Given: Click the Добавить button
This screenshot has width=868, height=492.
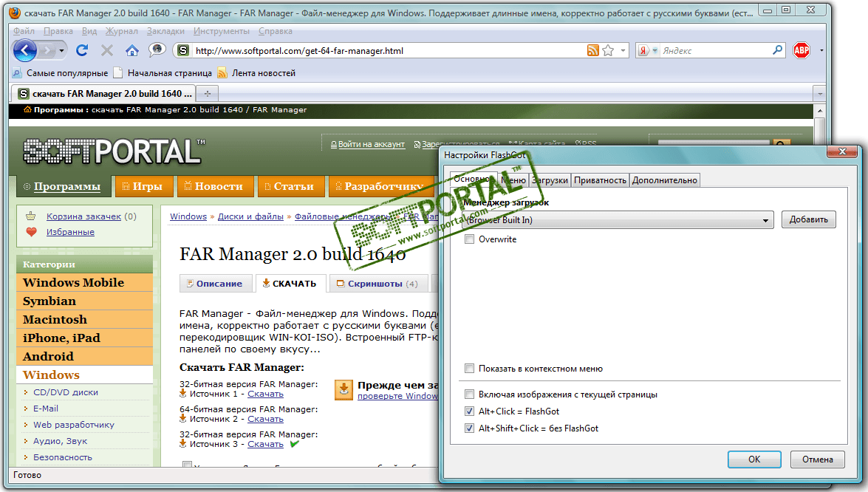Looking at the screenshot, I should [x=808, y=219].
